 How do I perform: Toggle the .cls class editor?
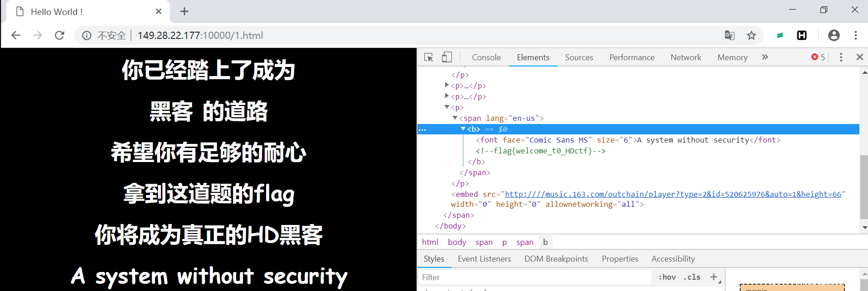pyautogui.click(x=692, y=277)
